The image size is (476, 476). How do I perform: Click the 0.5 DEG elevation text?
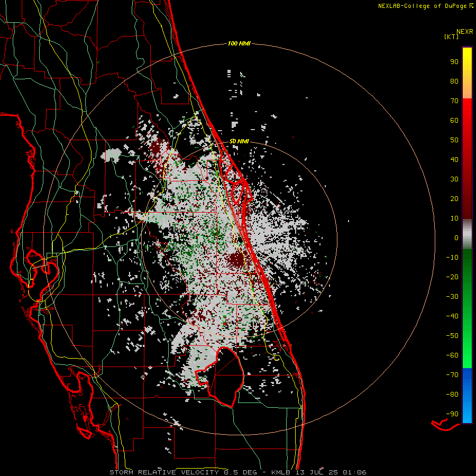pos(241,472)
